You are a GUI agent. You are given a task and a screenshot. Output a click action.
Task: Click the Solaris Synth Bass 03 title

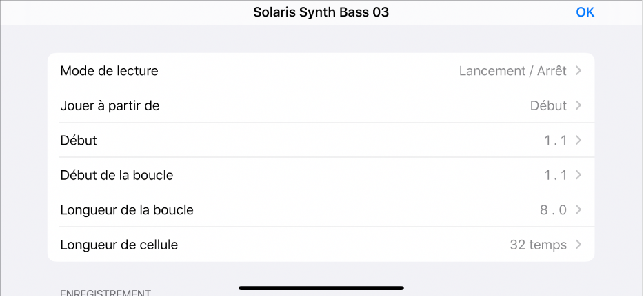321,12
